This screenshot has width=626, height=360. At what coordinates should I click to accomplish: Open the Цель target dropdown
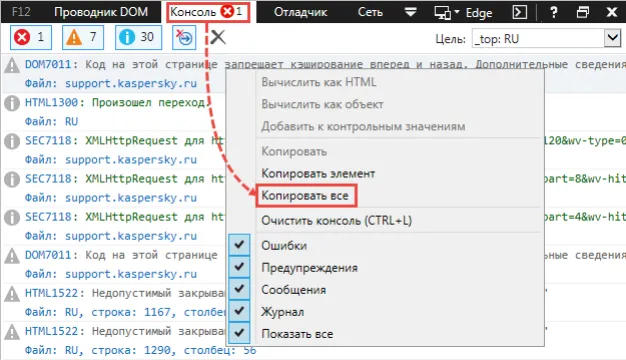coord(612,39)
